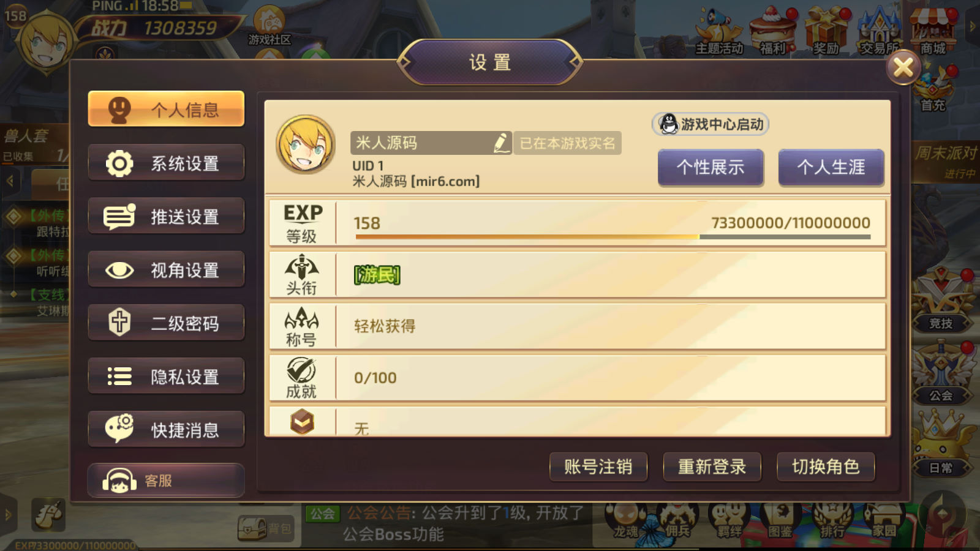Switch to the 推送设置 tab

(166, 216)
